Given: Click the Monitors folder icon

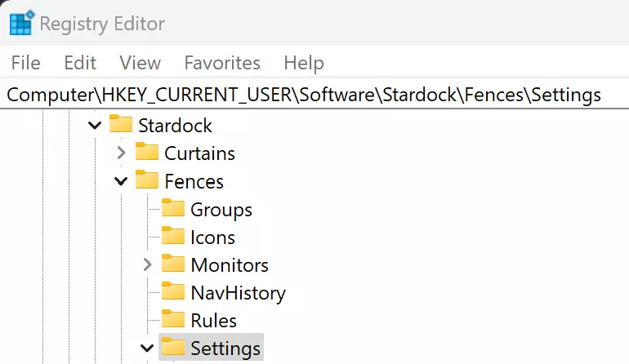Looking at the screenshot, I should pos(173,264).
